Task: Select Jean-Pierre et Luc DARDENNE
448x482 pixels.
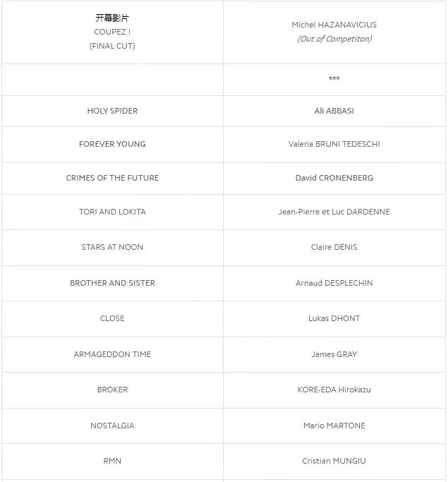Action: pyautogui.click(x=334, y=212)
